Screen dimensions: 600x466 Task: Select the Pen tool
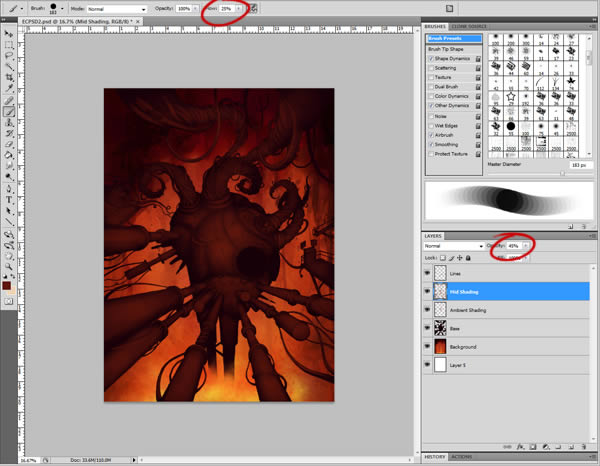(x=8, y=189)
